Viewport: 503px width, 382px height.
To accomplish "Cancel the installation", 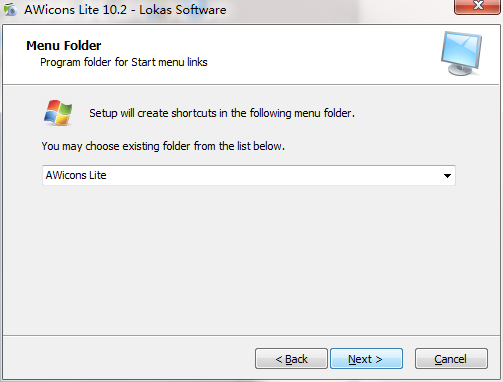I will pyautogui.click(x=451, y=359).
